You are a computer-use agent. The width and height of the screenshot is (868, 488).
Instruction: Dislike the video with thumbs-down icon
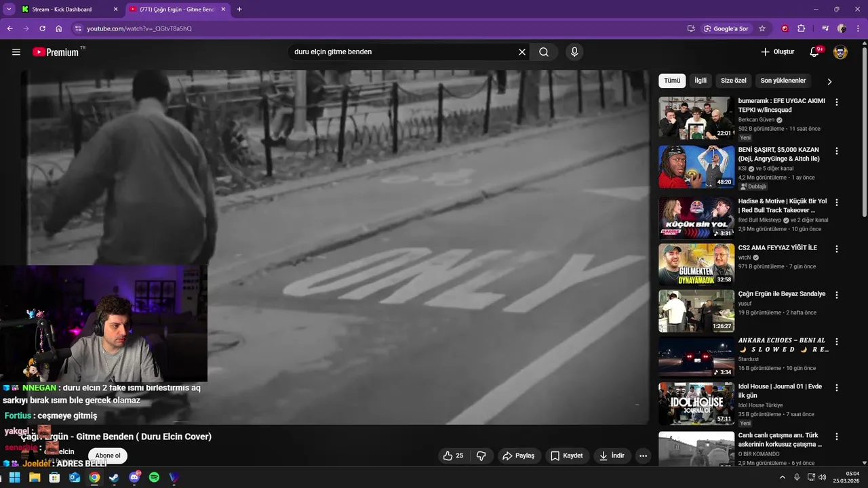[481, 456]
